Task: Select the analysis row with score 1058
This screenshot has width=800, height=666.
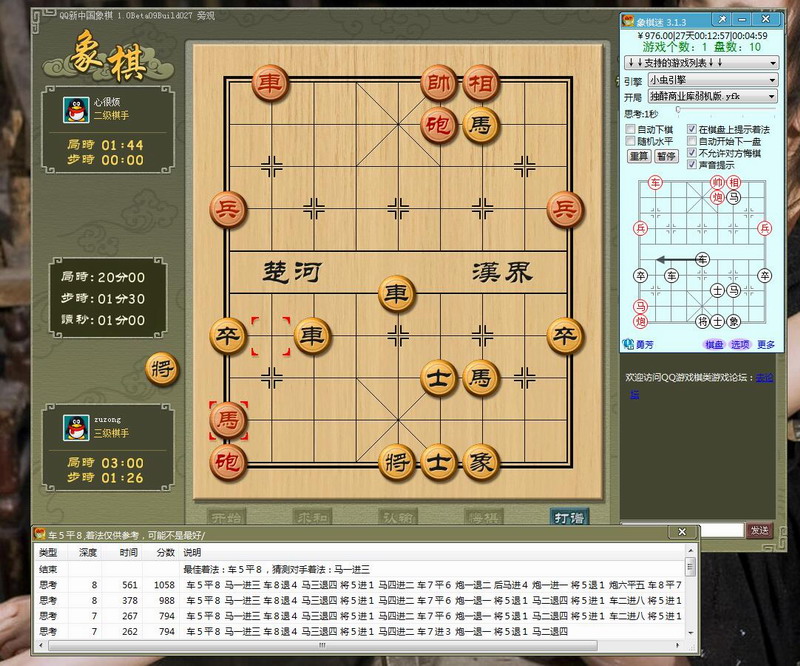Action: [x=360, y=585]
